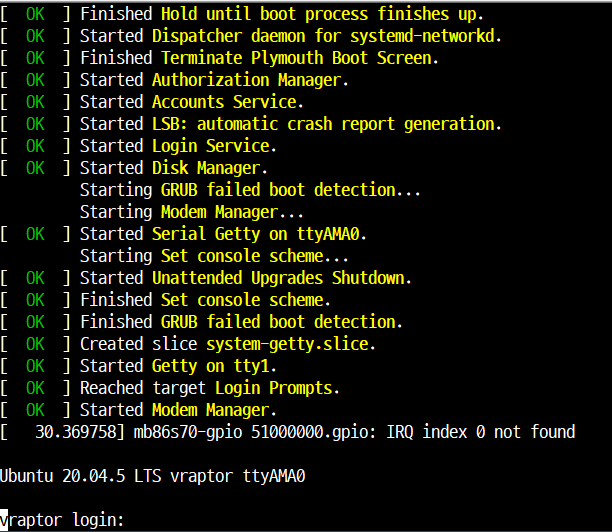Click 'Starting Modem Manager...' line

click(x=192, y=212)
